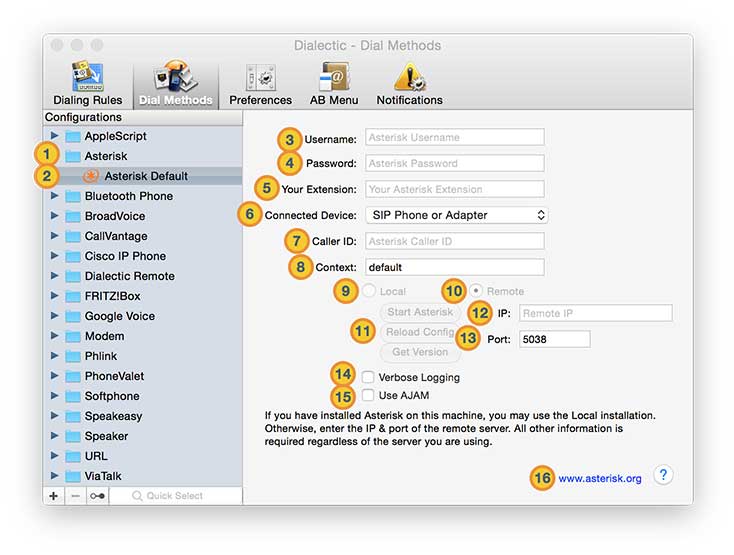Click the Asterisk folder icon
The width and height of the screenshot is (734, 555).
pyautogui.click(x=73, y=156)
